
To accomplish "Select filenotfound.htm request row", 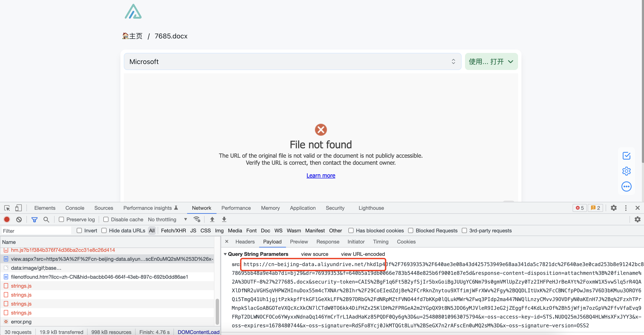I will click(107, 277).
